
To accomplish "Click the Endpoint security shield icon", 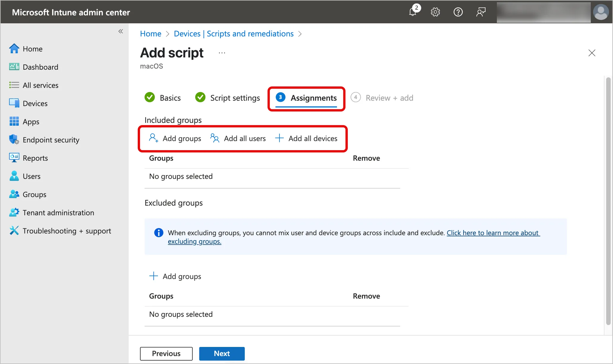I will 14,140.
